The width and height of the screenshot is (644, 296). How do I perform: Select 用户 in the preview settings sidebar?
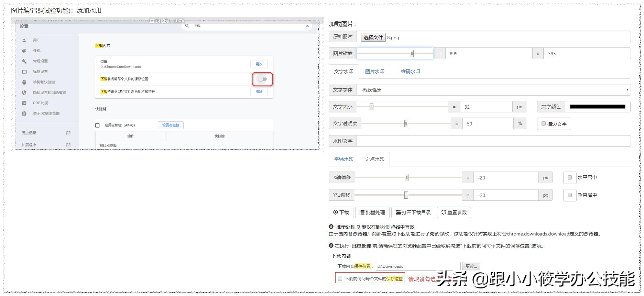coord(36,40)
